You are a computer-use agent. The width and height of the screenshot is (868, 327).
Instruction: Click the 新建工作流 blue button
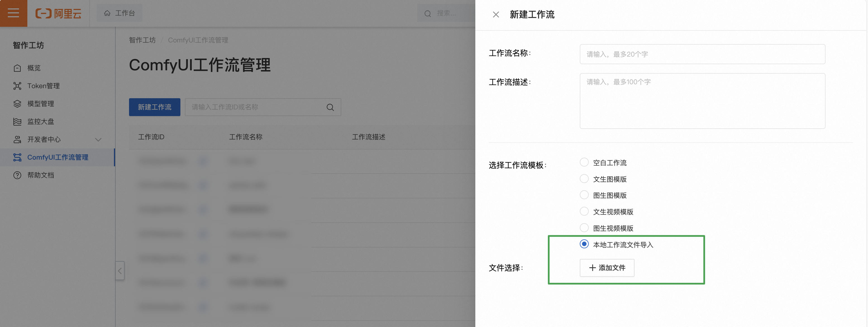tap(155, 107)
